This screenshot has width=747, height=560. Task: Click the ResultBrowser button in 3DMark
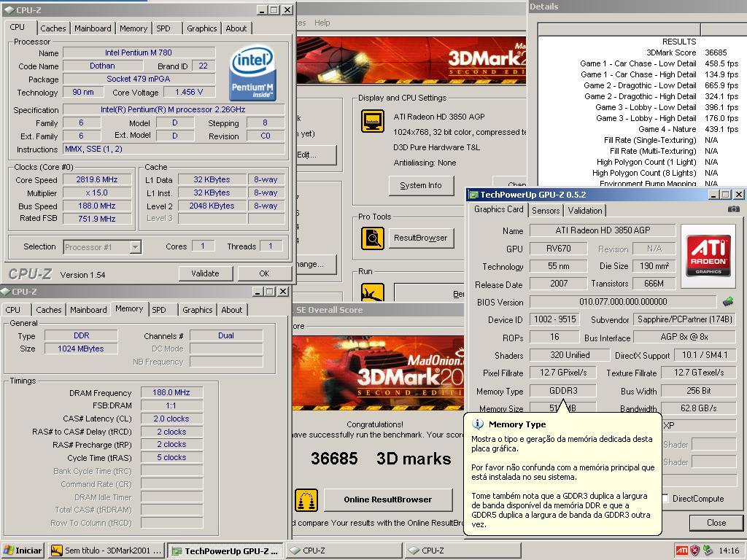tap(421, 238)
